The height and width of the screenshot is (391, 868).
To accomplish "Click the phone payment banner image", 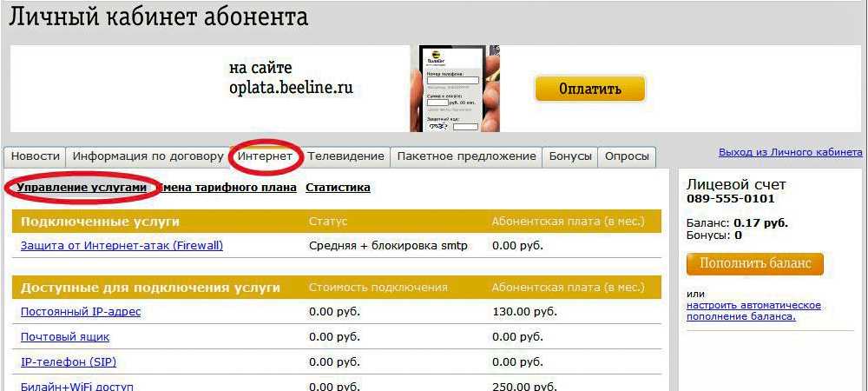I will pos(454,89).
